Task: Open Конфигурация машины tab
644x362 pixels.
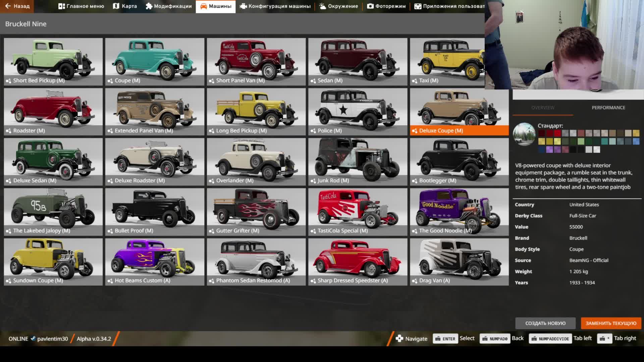Action: (275, 6)
